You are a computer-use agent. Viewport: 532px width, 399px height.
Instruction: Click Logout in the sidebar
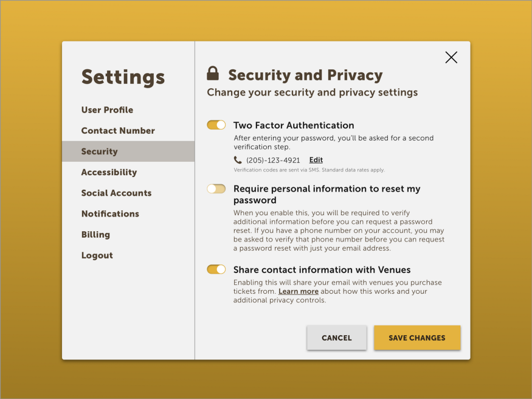tap(97, 255)
